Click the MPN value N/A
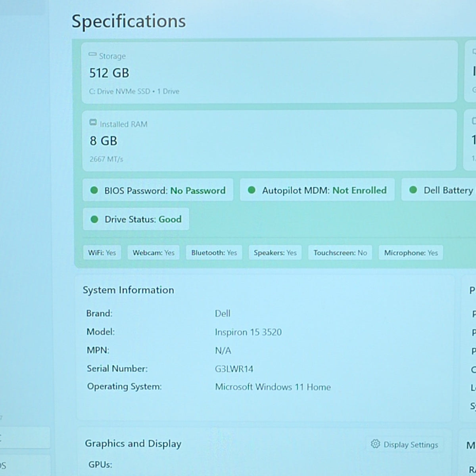The width and height of the screenshot is (476, 476). point(223,350)
